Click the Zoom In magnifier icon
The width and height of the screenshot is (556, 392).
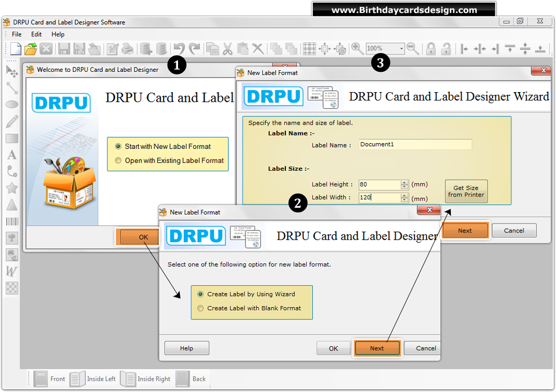pos(357,48)
